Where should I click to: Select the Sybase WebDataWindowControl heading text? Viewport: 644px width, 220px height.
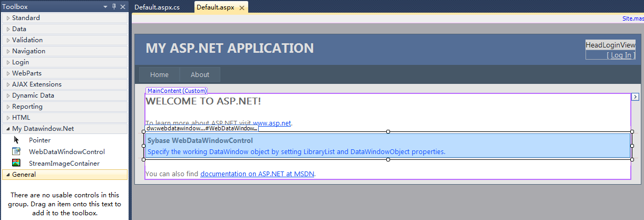pyautogui.click(x=200, y=141)
